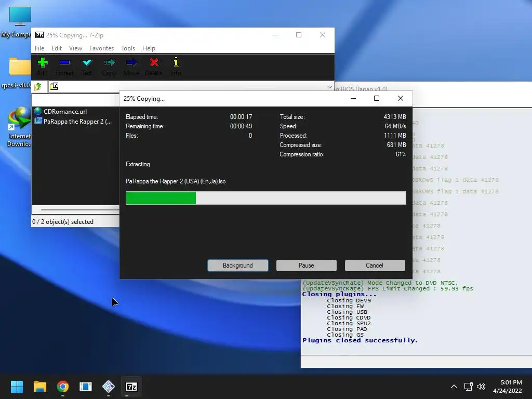Open the Favorites menu

coord(101,48)
